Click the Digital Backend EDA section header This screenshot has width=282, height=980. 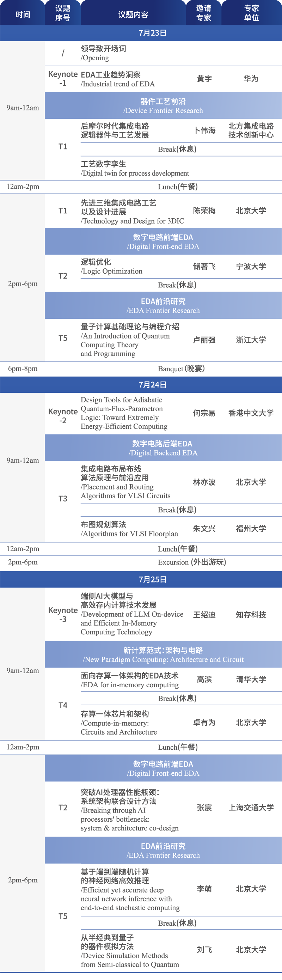[163, 448]
